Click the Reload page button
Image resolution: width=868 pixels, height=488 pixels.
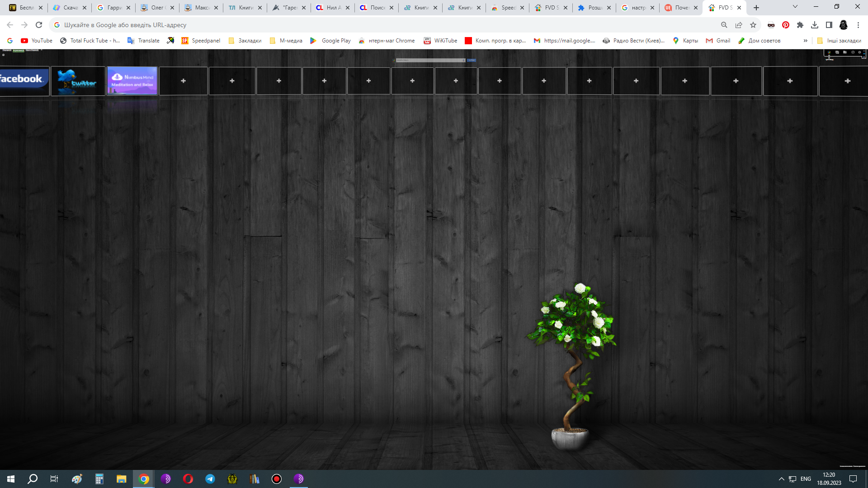pyautogui.click(x=39, y=25)
